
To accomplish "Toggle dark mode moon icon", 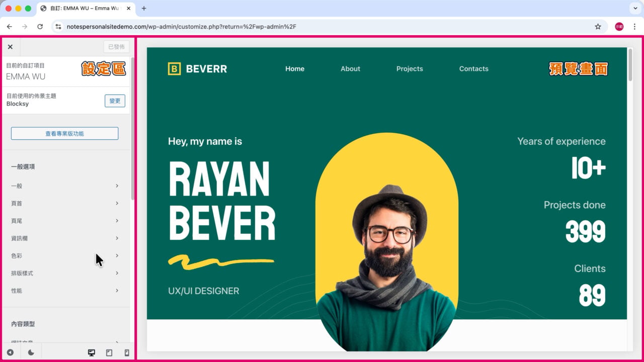I will point(31,353).
